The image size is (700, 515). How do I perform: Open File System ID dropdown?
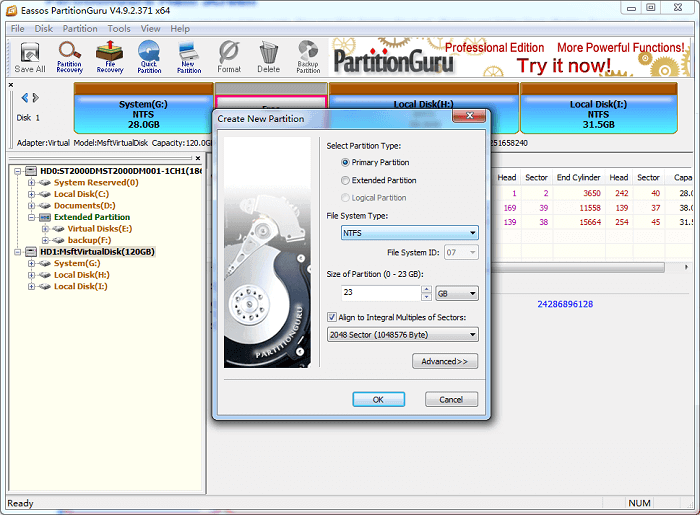tap(461, 253)
